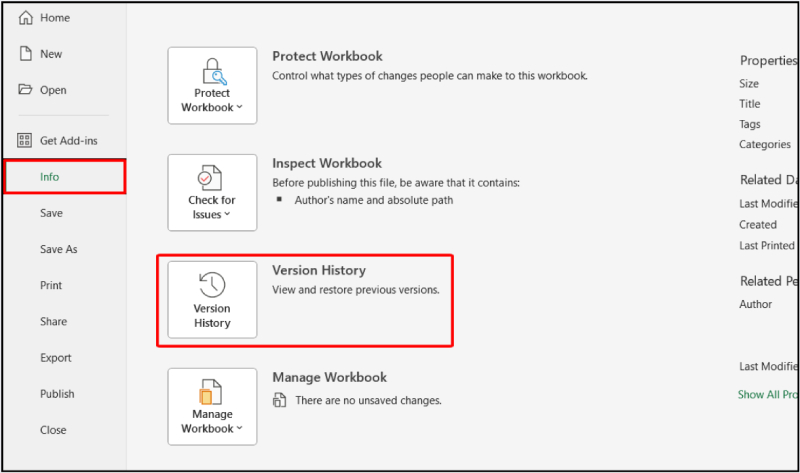Expand the Check for Issues dropdown

212,214
